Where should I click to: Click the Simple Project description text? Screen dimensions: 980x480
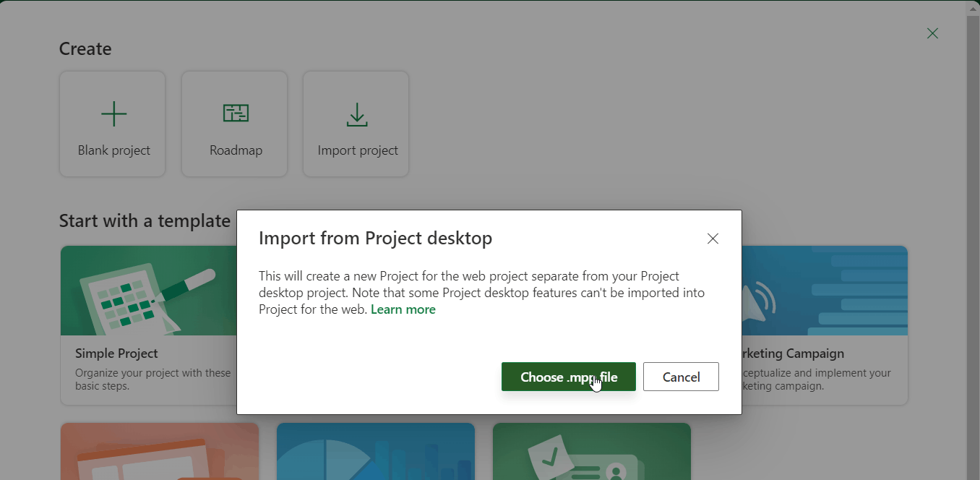coord(152,380)
